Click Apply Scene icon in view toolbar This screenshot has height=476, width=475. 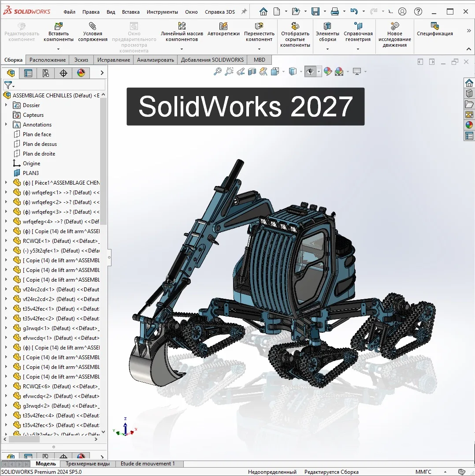(x=339, y=72)
